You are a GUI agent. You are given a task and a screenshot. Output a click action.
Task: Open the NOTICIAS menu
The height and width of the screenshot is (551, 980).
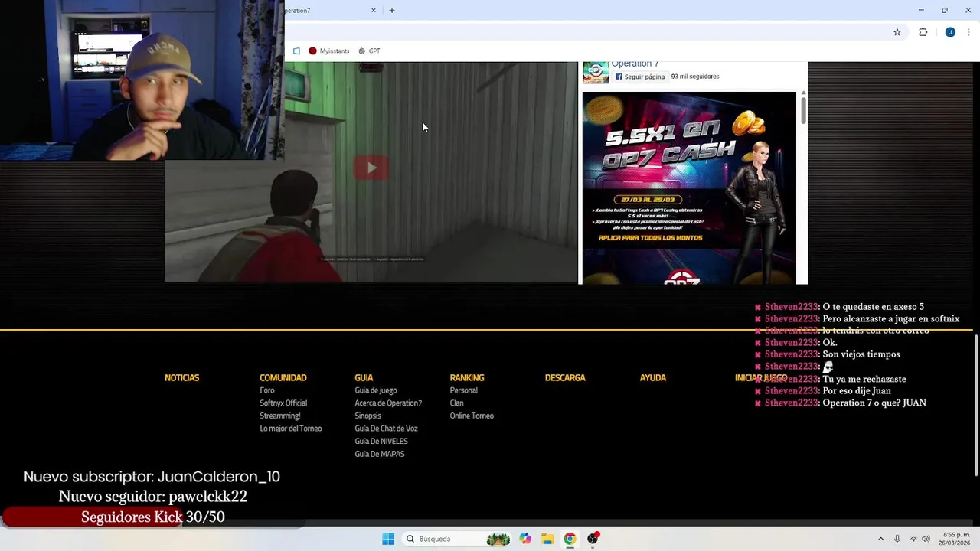tap(181, 377)
